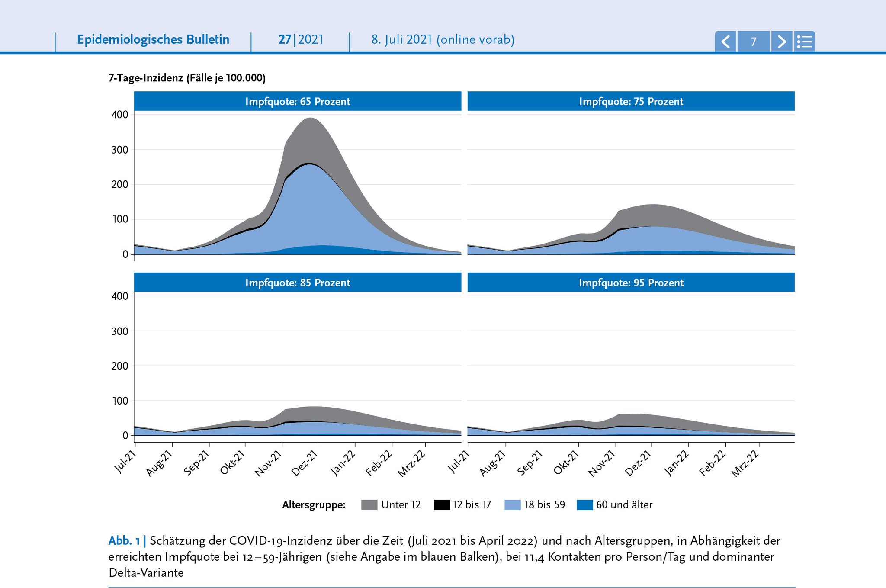This screenshot has width=886, height=588.
Task: Click the Dez-21 label under left chart
Action: tap(305, 463)
